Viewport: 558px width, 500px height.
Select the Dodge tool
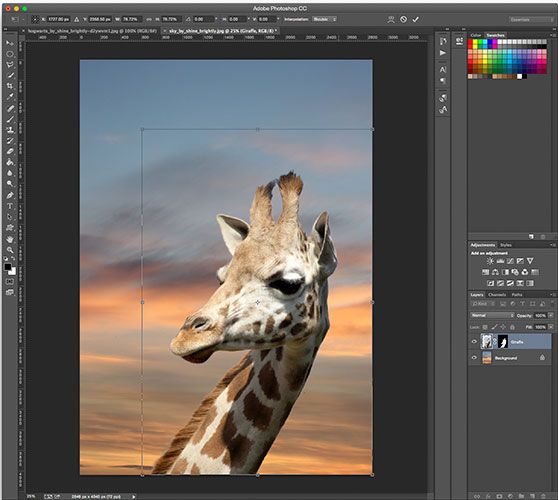click(x=10, y=184)
